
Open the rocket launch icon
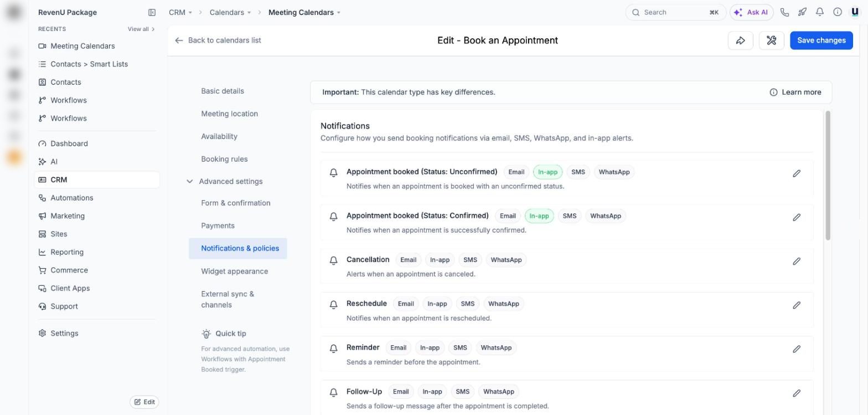click(802, 12)
